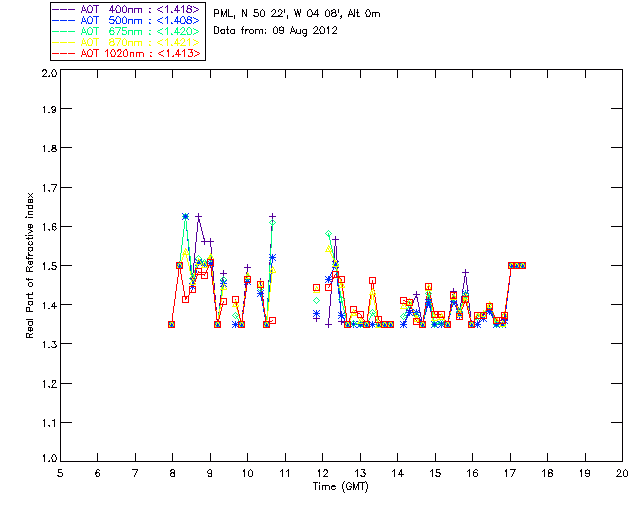
Task: Click the x-axis tick label 18
Action: [547, 473]
